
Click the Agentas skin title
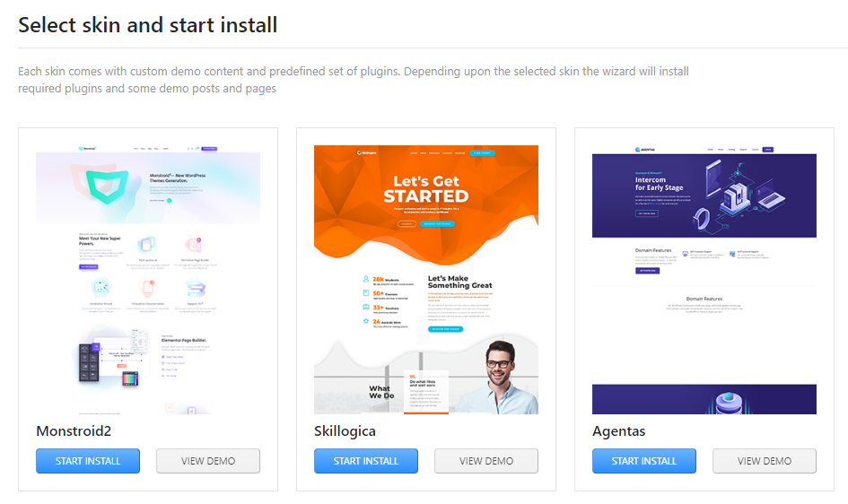pos(618,431)
